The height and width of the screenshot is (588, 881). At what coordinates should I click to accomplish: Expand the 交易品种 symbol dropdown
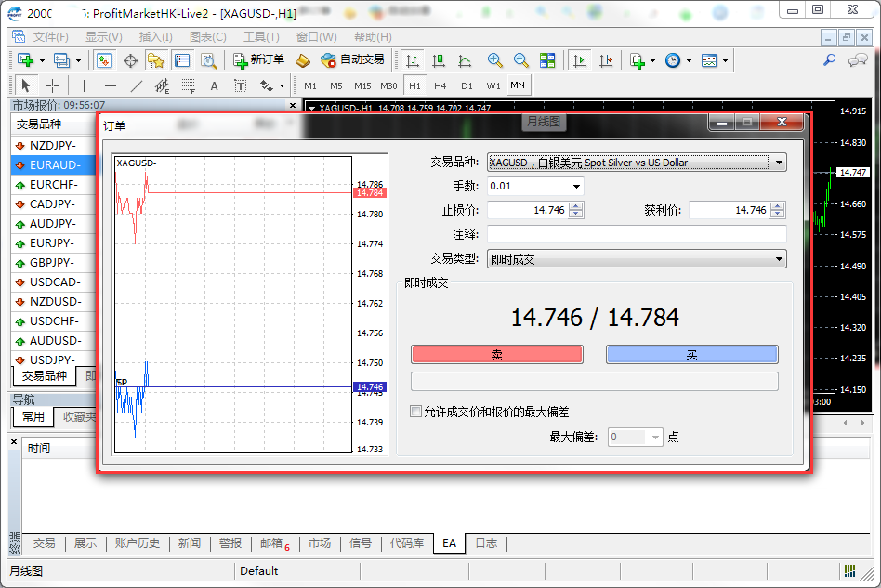pyautogui.click(x=779, y=163)
